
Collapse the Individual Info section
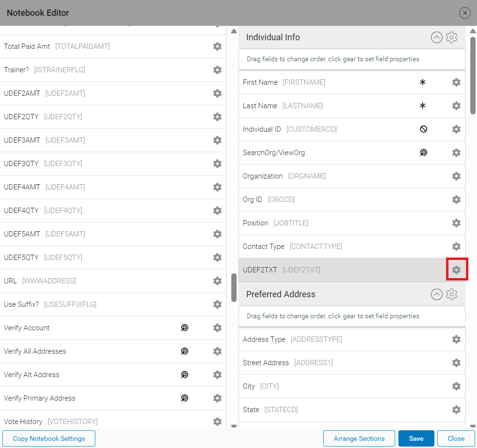click(436, 37)
